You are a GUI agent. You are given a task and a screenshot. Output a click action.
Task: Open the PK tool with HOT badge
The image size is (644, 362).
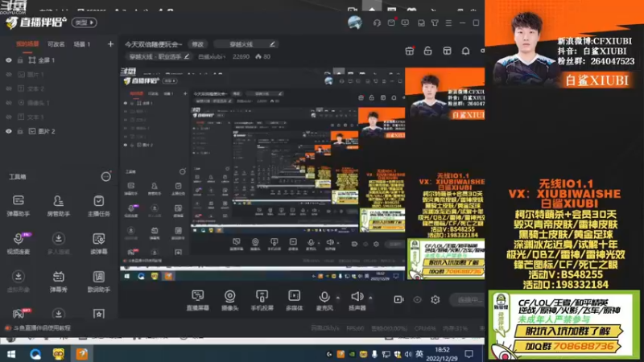pos(19,314)
